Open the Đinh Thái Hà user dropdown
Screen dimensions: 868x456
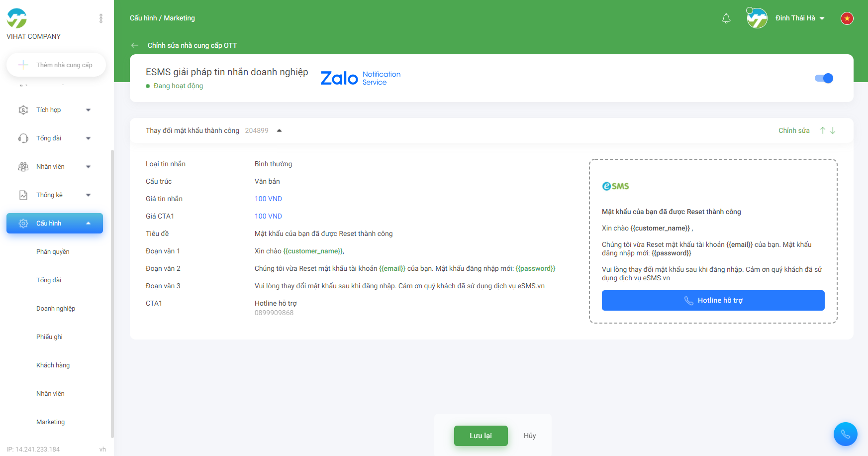tap(800, 18)
